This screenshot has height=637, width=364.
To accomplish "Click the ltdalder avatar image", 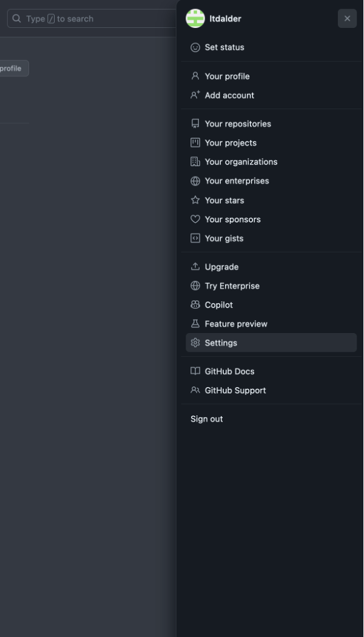I will click(x=195, y=18).
